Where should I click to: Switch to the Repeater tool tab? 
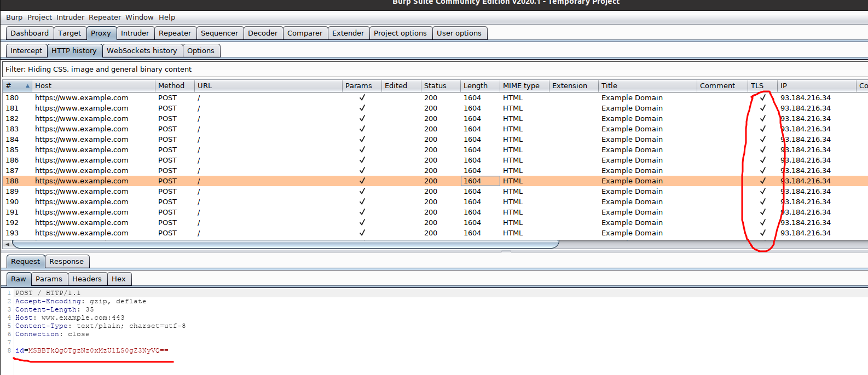tap(175, 33)
